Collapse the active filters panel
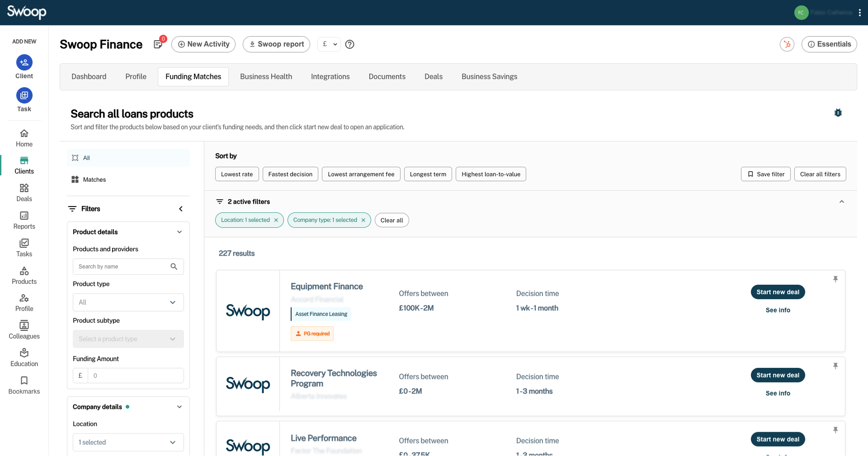The height and width of the screenshot is (456, 868). point(842,202)
